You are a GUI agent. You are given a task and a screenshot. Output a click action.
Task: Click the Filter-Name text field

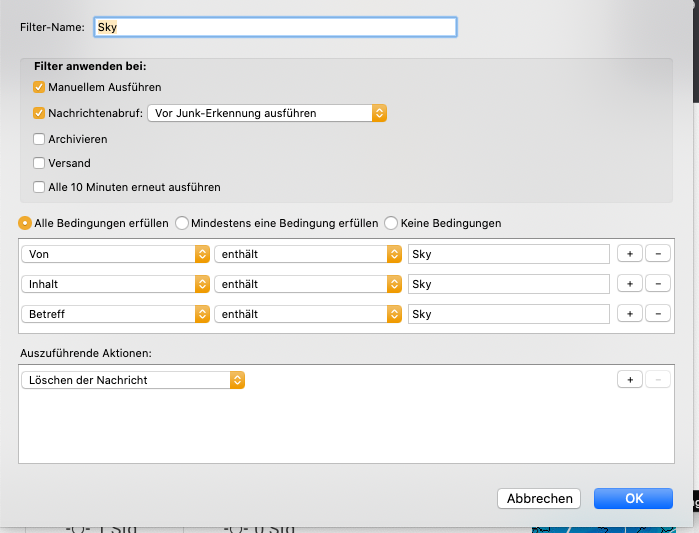275,27
